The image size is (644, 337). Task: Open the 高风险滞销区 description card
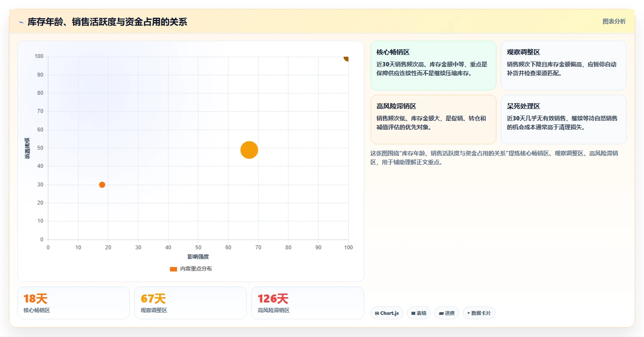coord(433,120)
